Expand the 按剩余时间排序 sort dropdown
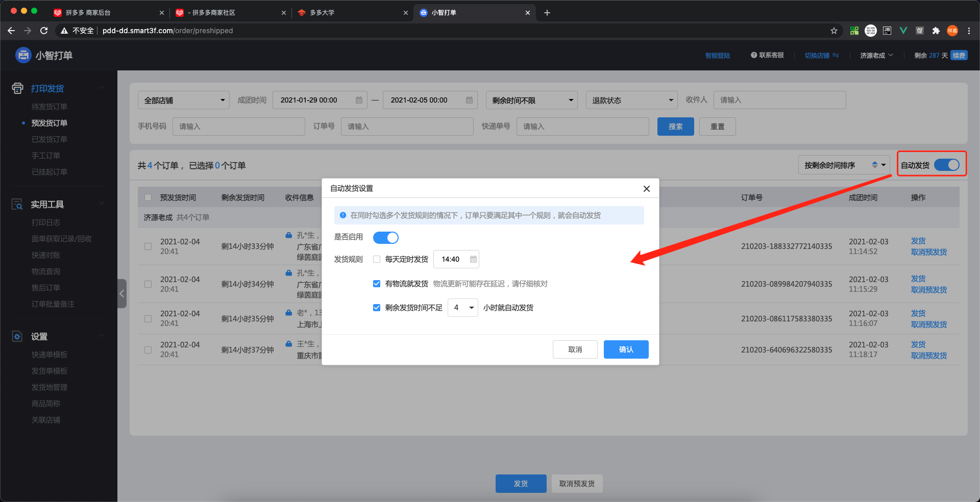This screenshot has height=502, width=980. coord(844,165)
